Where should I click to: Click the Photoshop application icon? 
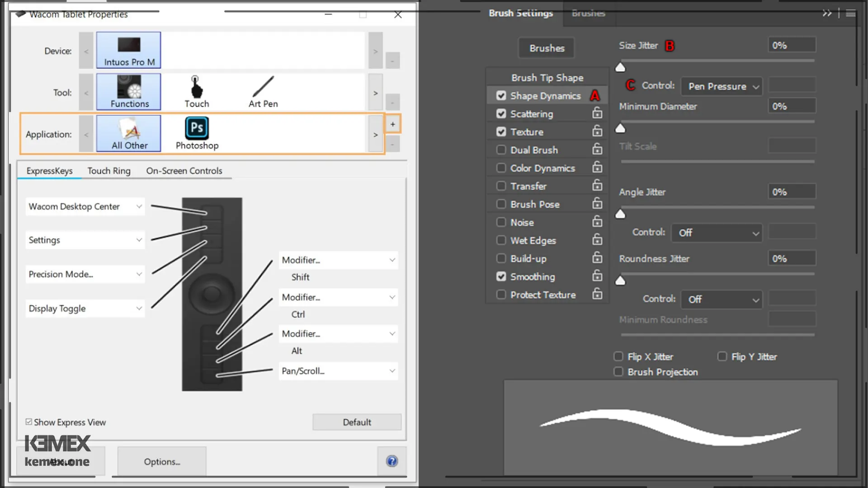[197, 133]
